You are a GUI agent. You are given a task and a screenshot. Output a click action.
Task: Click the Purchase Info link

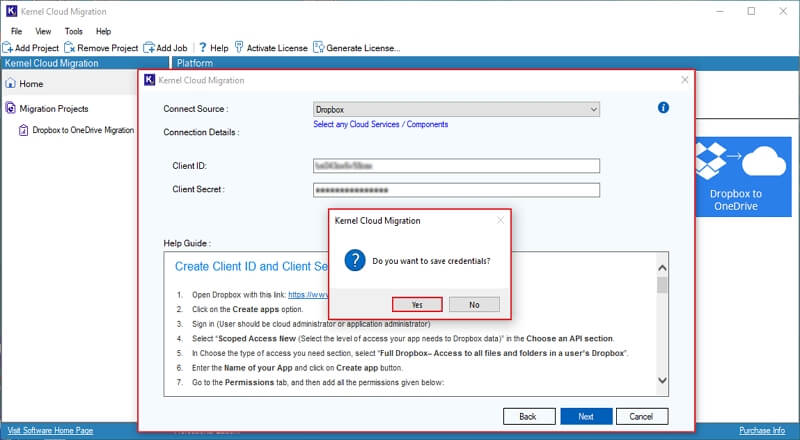(762, 430)
